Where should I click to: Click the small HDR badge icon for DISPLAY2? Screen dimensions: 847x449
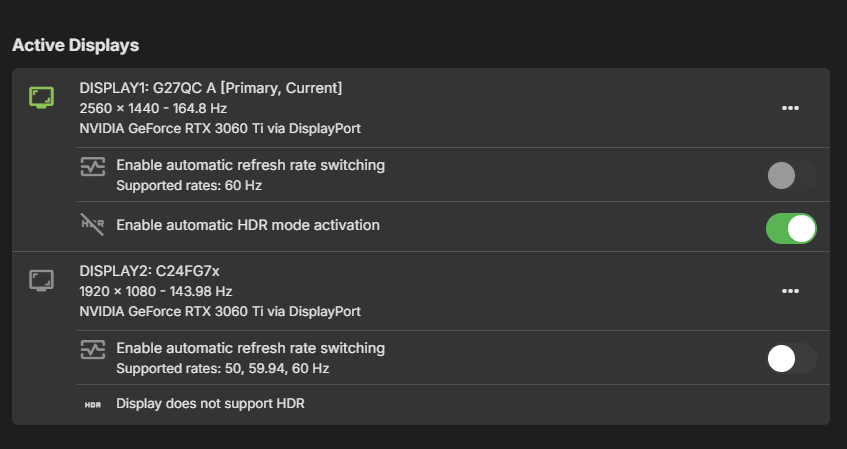point(93,405)
